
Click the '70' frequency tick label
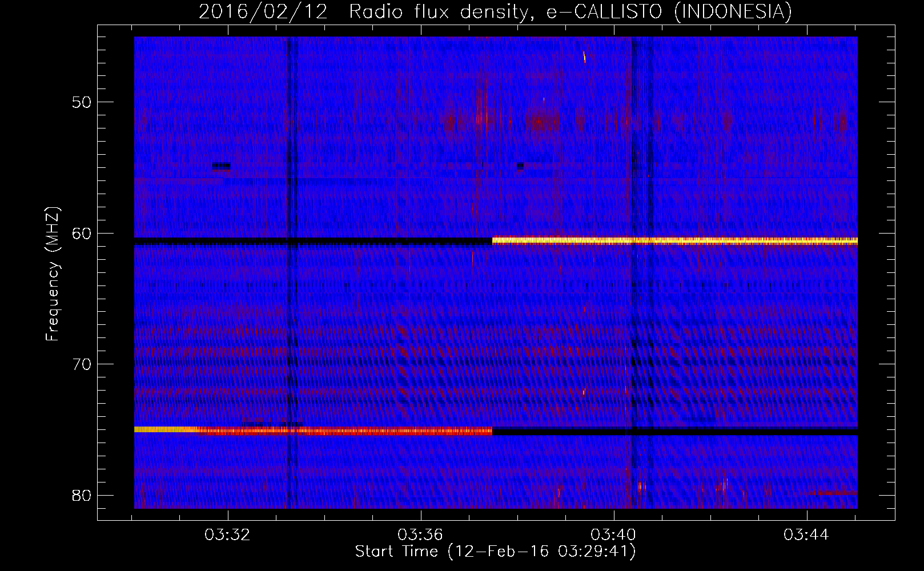(82, 364)
